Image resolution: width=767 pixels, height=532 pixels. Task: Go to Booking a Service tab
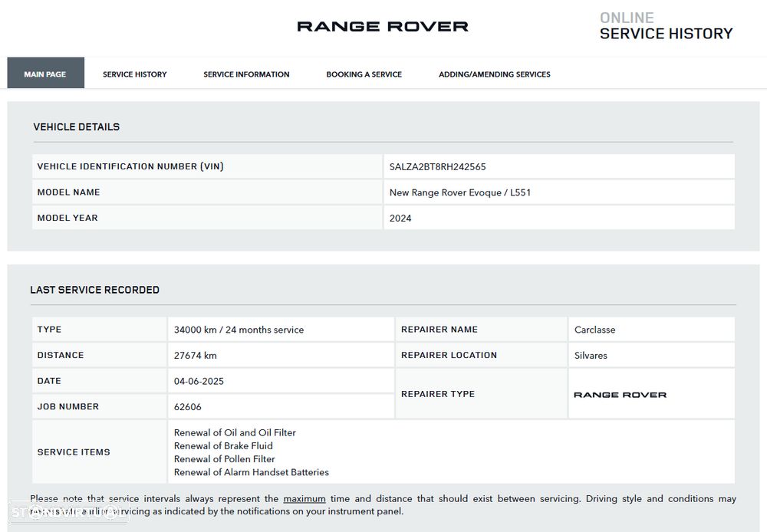click(364, 74)
